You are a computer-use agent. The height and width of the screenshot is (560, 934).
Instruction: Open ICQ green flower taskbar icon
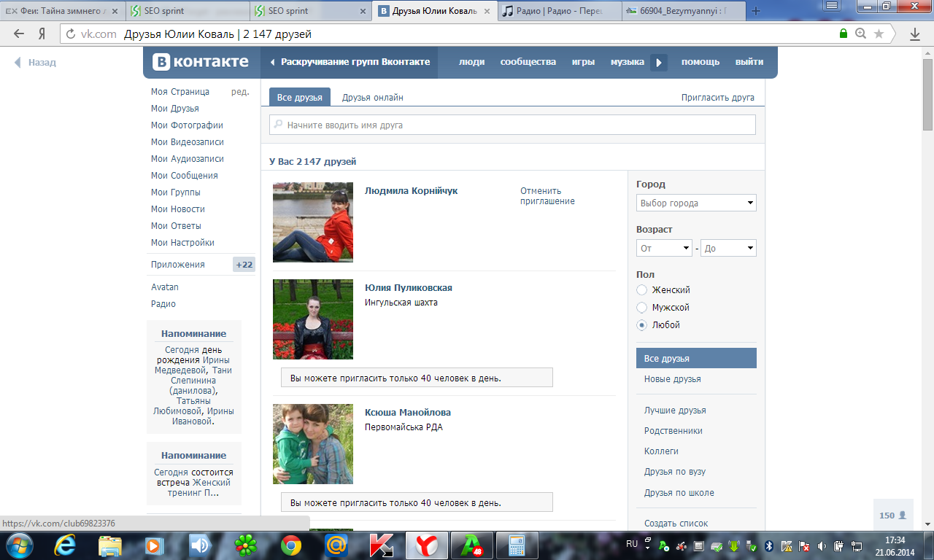click(x=245, y=545)
